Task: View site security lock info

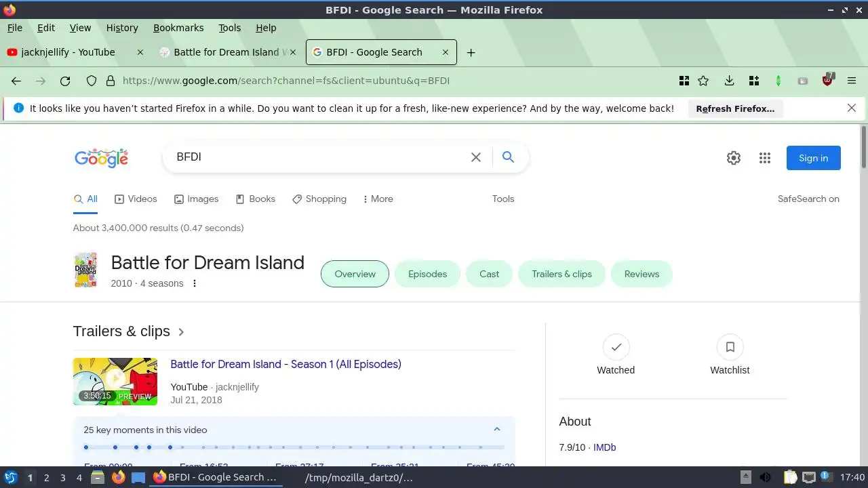Action: pos(111,81)
